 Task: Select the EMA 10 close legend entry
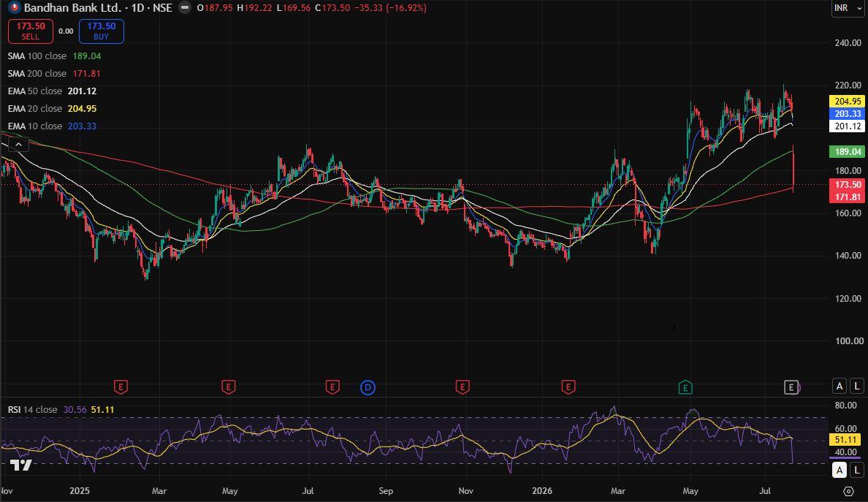coord(52,126)
